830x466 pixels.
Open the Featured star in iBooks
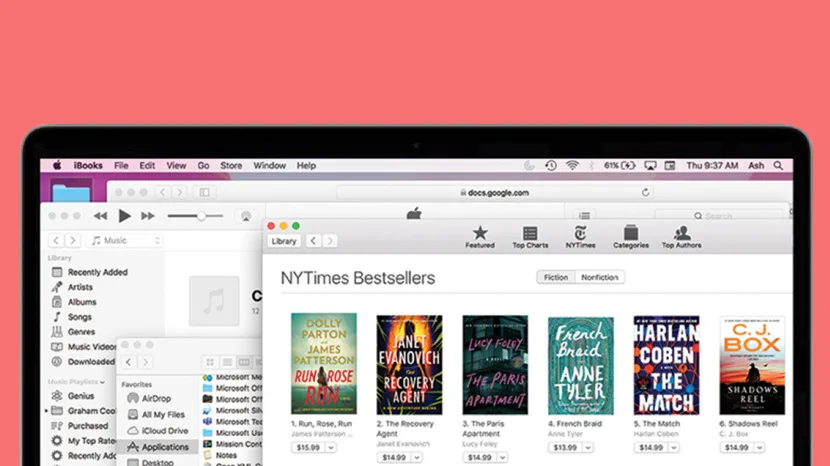coord(480,237)
